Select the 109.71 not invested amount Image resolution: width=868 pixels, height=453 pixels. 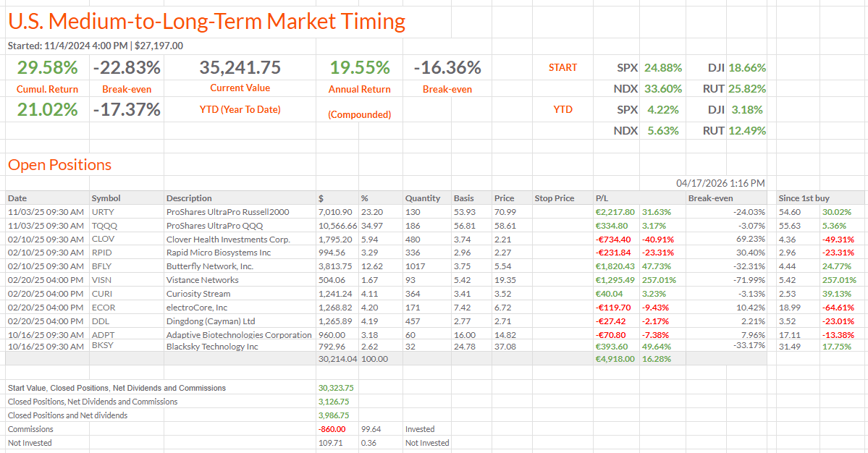pyautogui.click(x=331, y=443)
